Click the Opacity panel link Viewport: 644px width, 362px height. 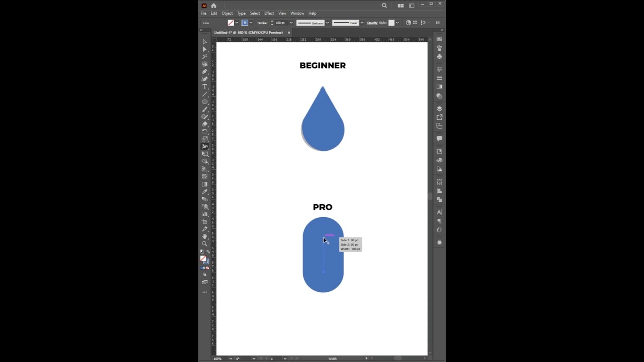point(372,23)
